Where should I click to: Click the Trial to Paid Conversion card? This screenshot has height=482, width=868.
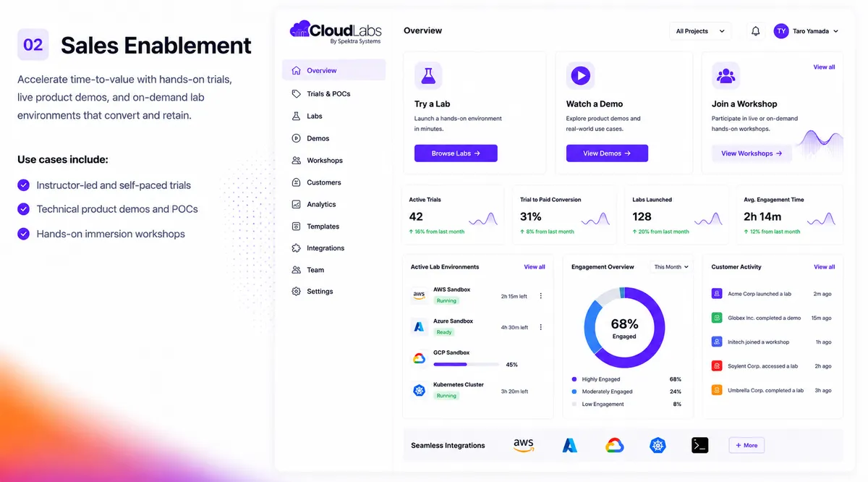point(565,215)
